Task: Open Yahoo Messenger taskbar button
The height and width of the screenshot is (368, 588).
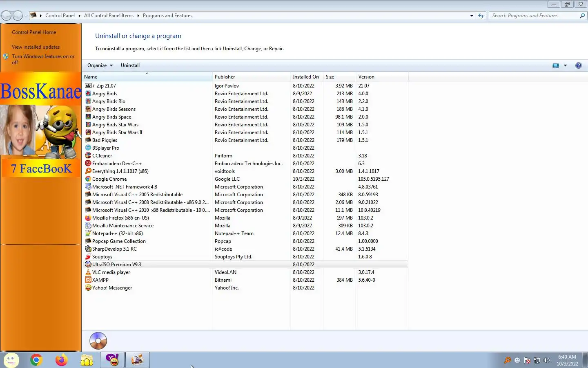Action: click(112, 360)
